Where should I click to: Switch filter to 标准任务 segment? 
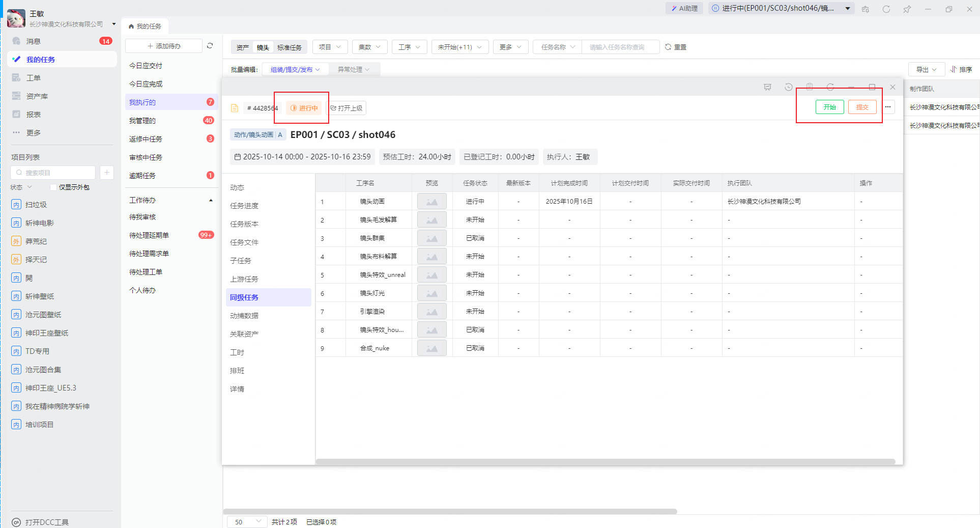[289, 47]
